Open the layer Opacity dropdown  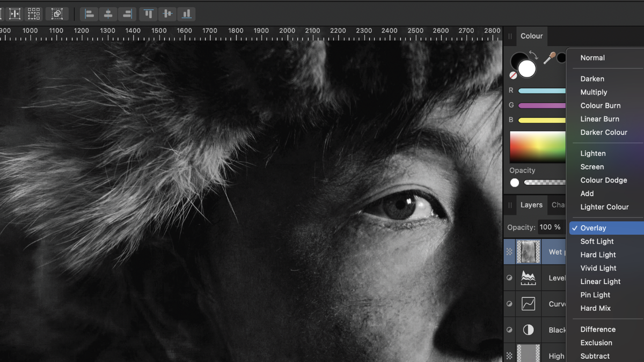(551, 227)
